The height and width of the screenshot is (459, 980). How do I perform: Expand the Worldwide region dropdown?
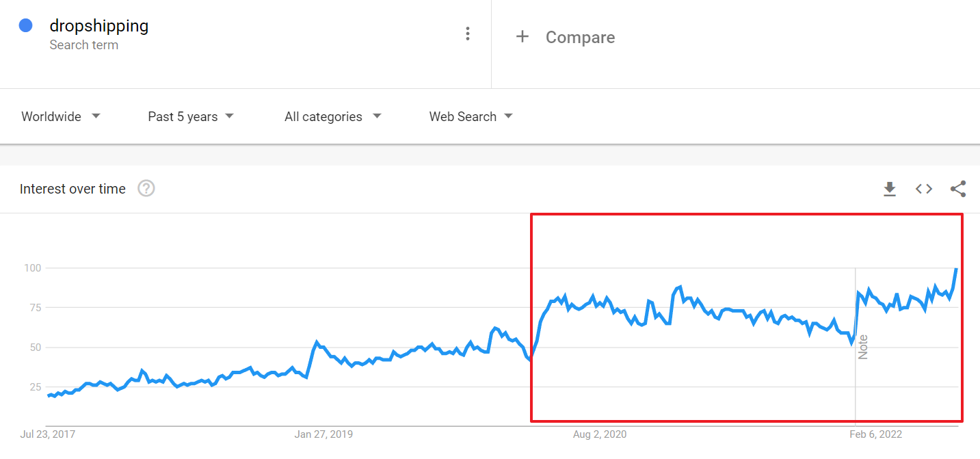[x=61, y=116]
